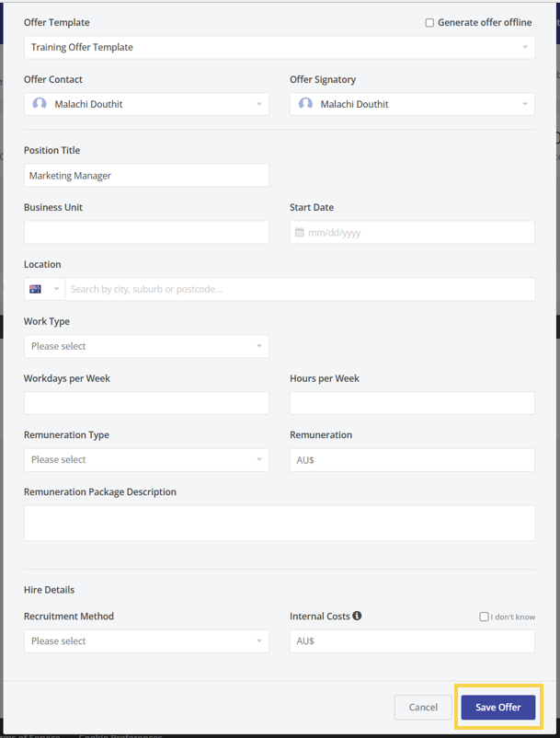Enable Generate offer offline checkbox
Image resolution: width=560 pixels, height=738 pixels.
pyautogui.click(x=429, y=23)
